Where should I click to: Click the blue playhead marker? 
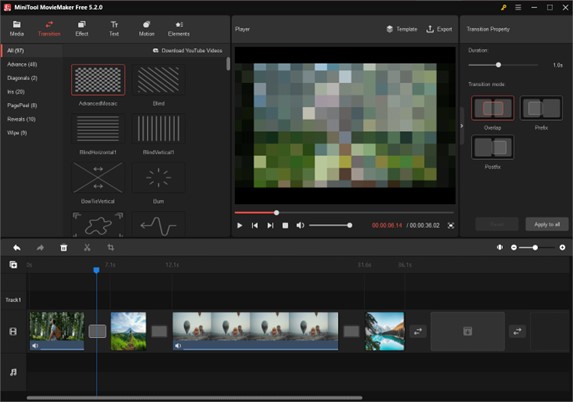pos(96,270)
